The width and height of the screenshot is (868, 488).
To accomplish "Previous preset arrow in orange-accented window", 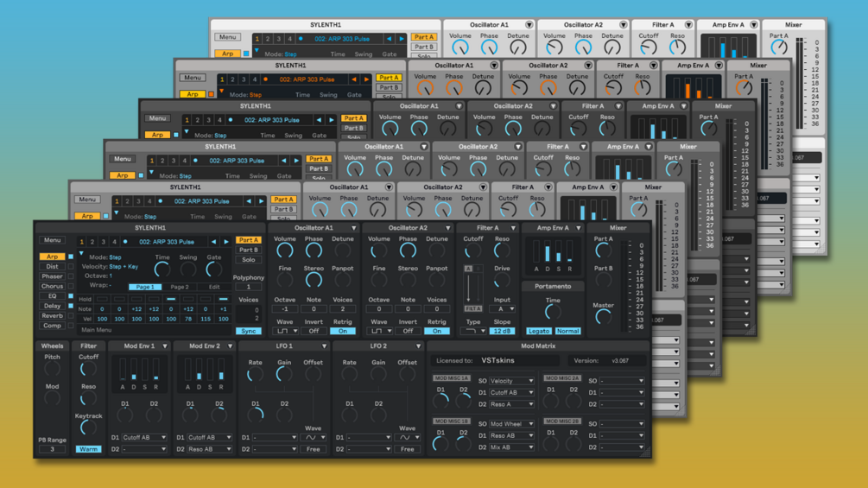I will point(354,79).
